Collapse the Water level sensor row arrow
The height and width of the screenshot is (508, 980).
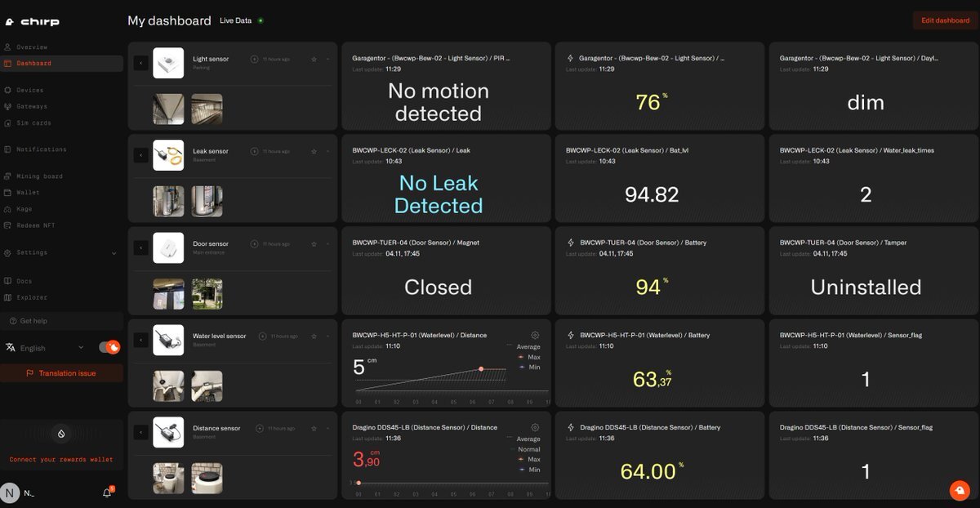point(140,340)
